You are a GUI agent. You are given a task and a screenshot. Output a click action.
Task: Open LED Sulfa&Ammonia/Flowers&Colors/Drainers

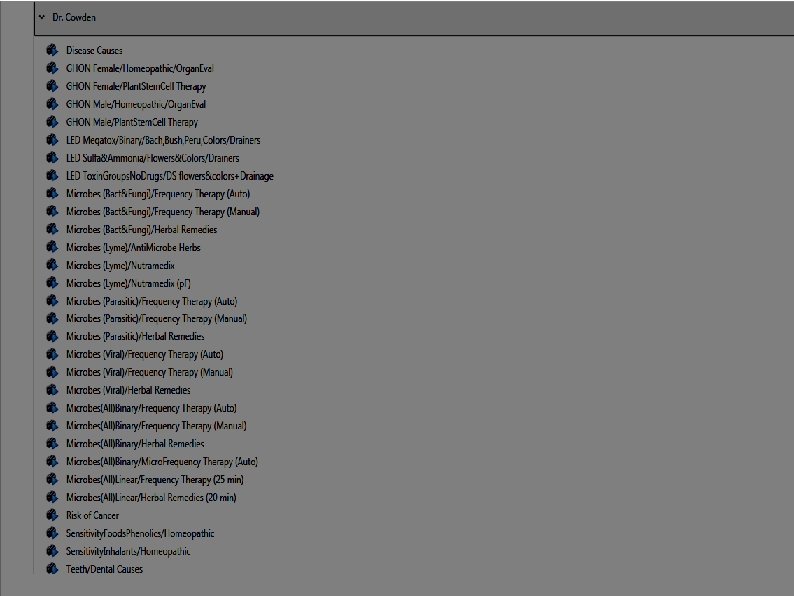click(x=152, y=158)
